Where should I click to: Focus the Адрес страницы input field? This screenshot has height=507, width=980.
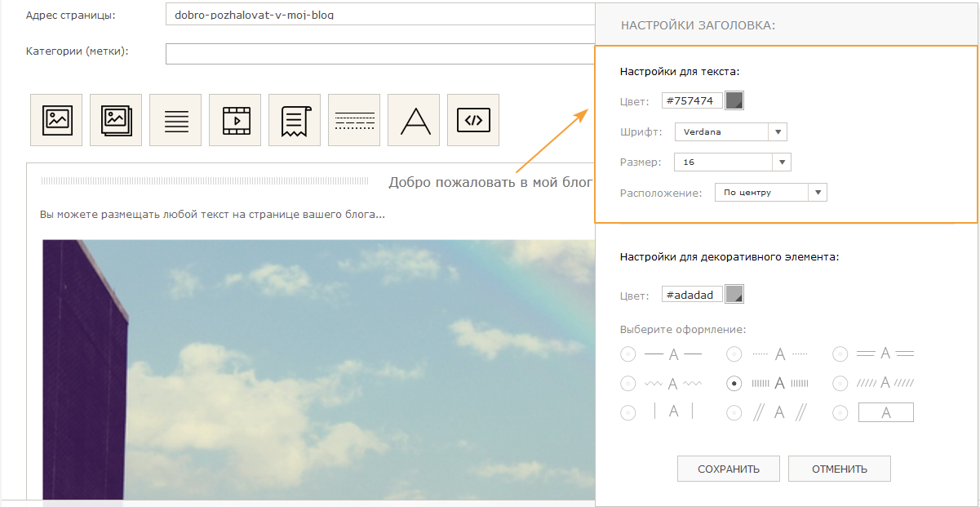point(380,15)
